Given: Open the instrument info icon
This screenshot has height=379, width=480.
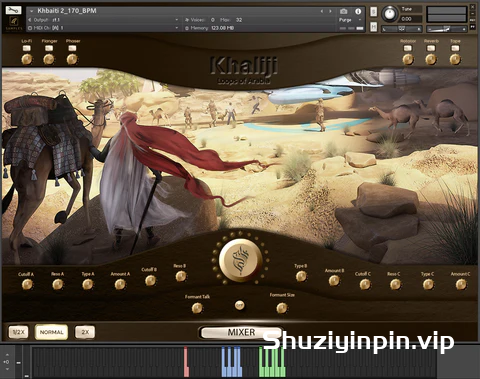Looking at the screenshot, I should (358, 11).
